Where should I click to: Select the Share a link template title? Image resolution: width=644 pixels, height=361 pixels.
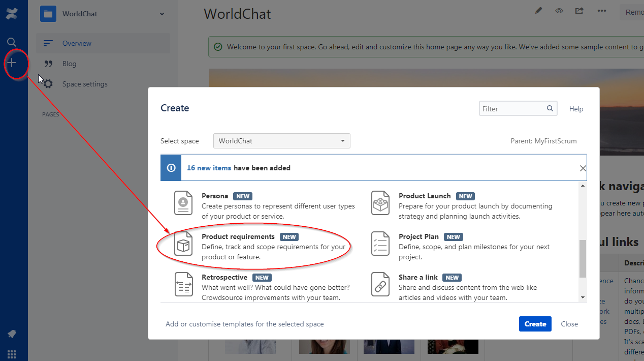(418, 277)
